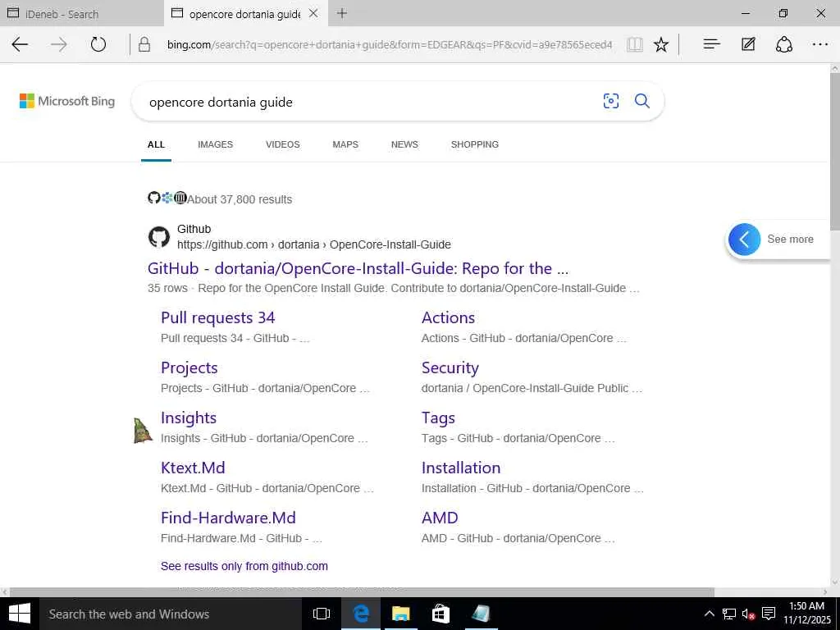Open the Insights sublink
840x630 pixels.
tap(189, 418)
